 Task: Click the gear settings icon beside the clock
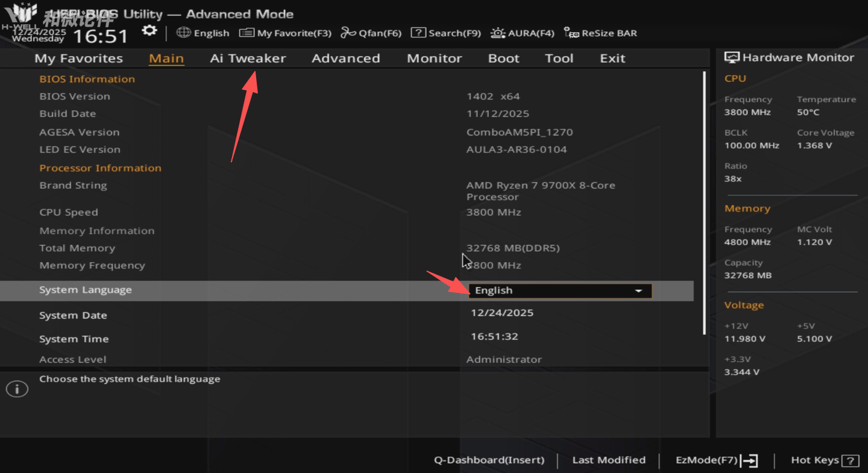[x=149, y=31]
